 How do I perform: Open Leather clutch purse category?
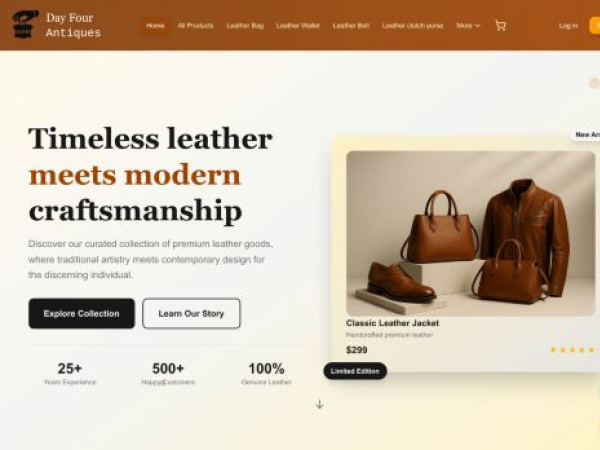(x=412, y=26)
